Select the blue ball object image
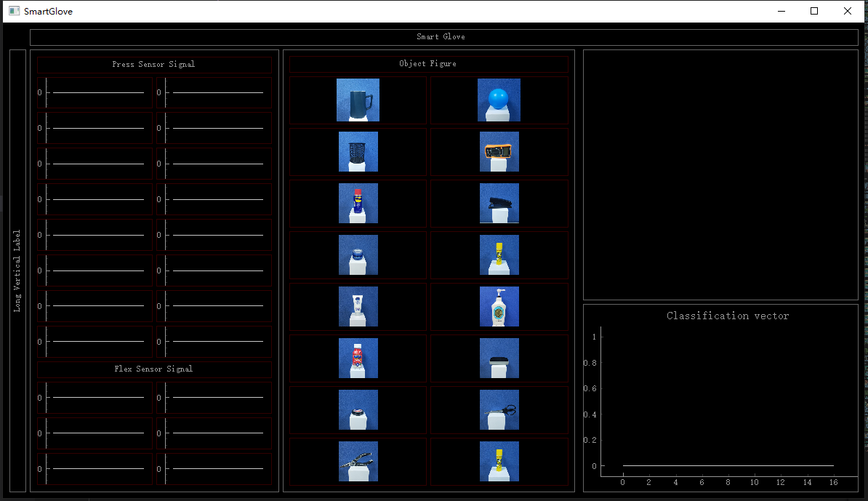Viewport: 868px width, 501px height. click(499, 100)
